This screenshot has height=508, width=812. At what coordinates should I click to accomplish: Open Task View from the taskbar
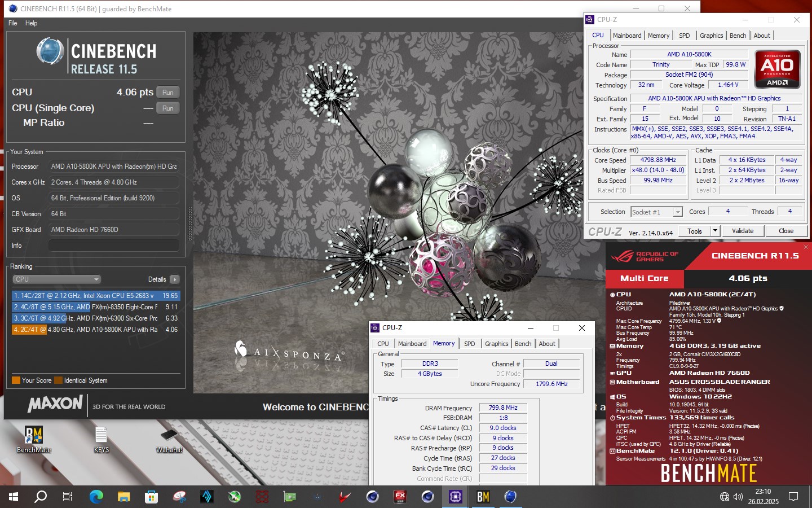[x=68, y=497]
